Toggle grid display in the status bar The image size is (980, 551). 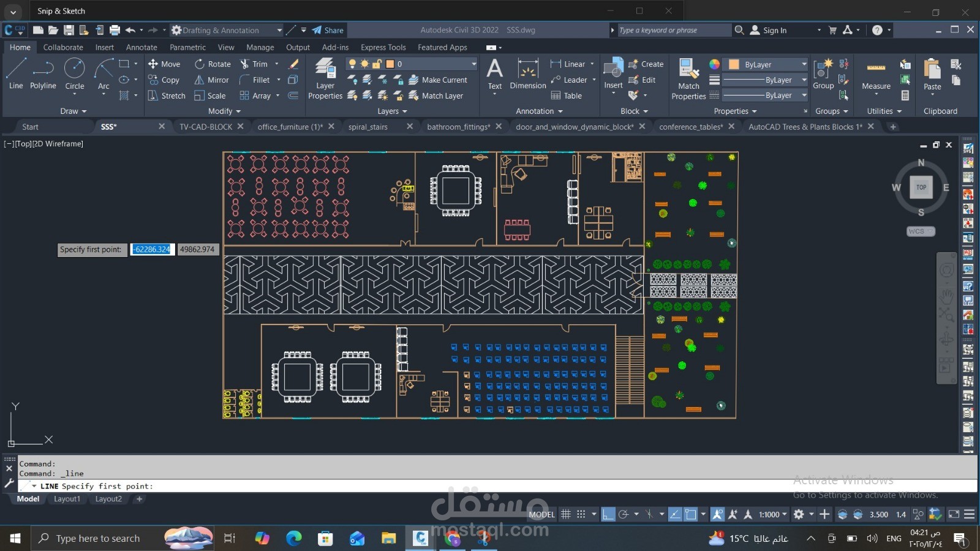tap(567, 514)
